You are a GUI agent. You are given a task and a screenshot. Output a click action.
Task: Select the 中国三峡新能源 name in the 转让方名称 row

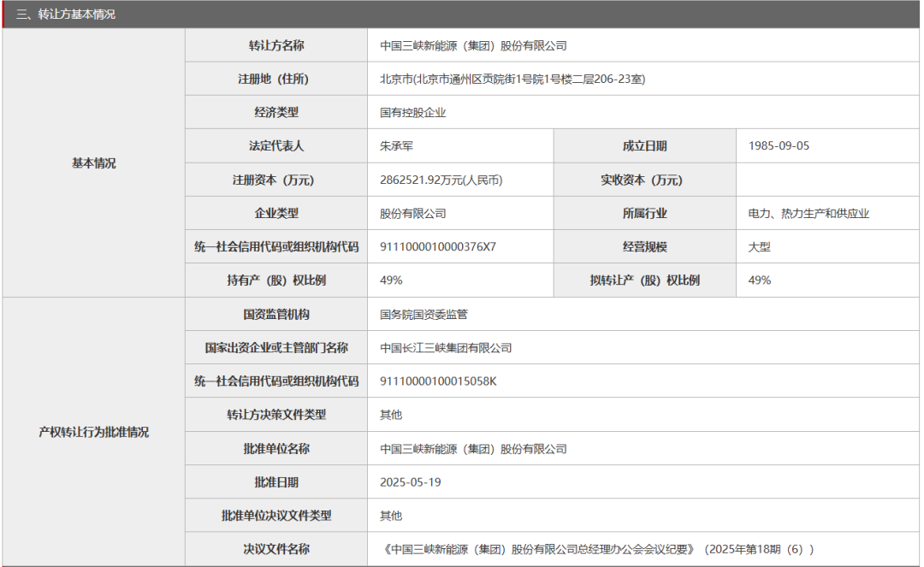coord(473,45)
